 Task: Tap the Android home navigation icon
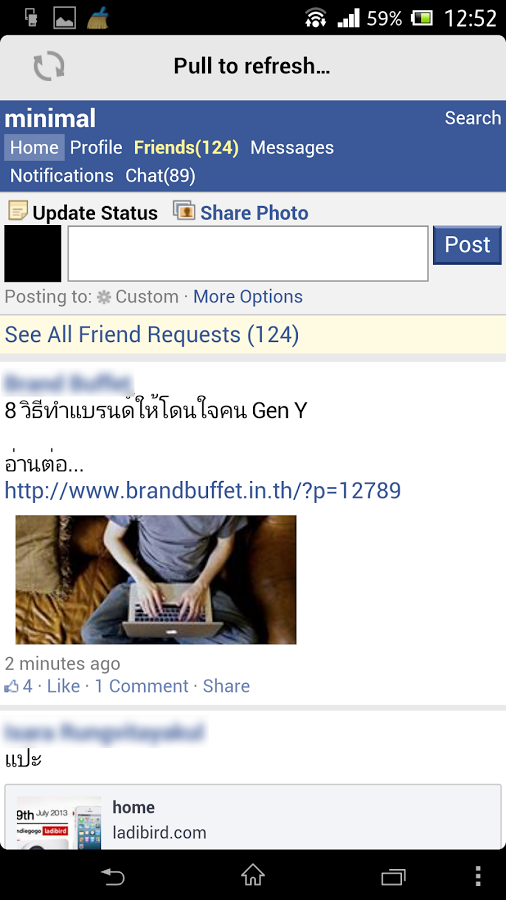(x=253, y=876)
